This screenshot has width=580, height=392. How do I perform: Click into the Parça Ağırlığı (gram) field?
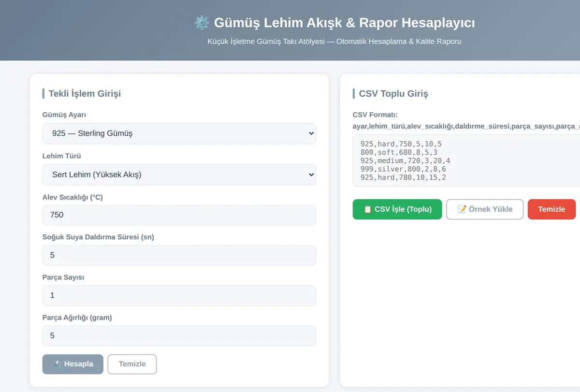click(179, 335)
